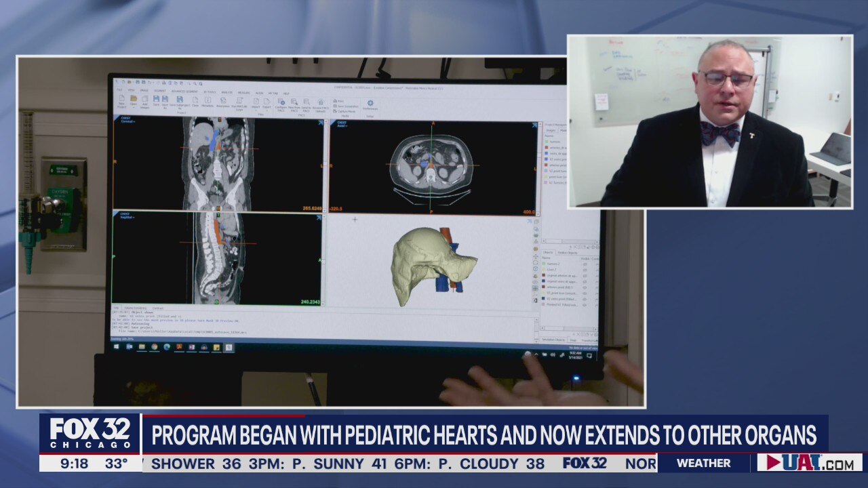
Task: Open the Preferences gear icon
Action: pos(370,104)
